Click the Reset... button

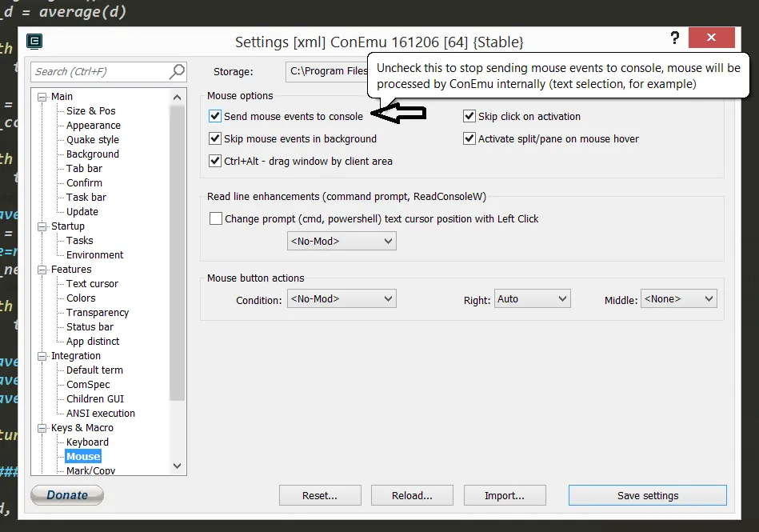[320, 495]
